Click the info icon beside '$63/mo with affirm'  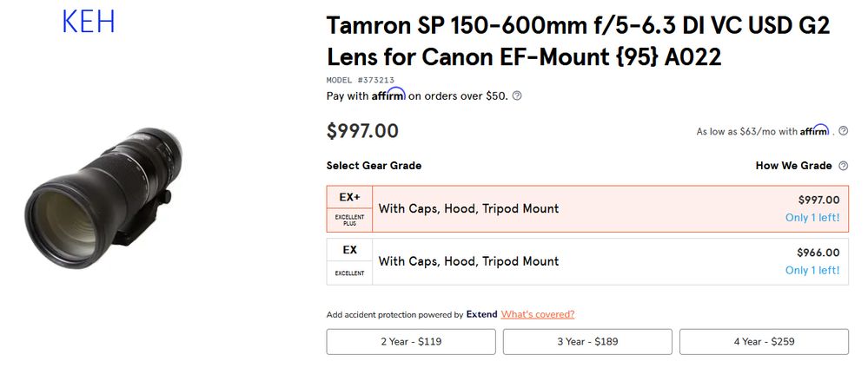click(x=843, y=131)
